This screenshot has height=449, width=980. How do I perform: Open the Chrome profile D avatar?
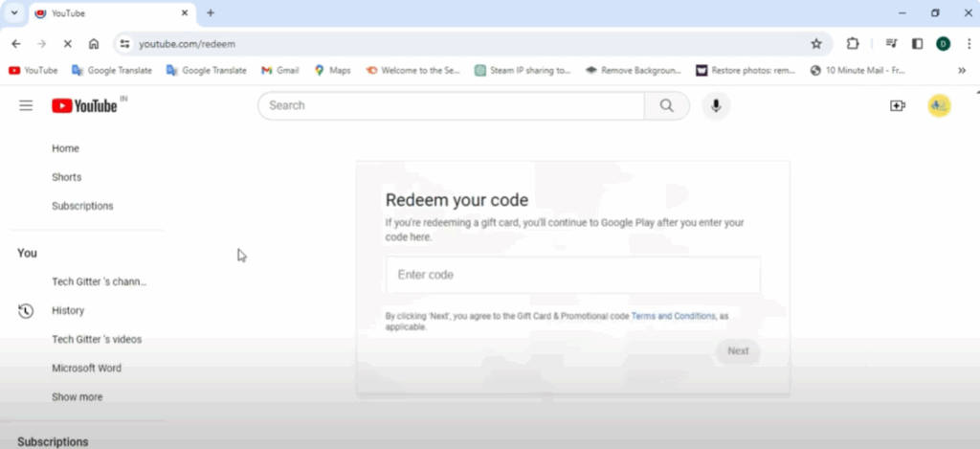pos(943,44)
